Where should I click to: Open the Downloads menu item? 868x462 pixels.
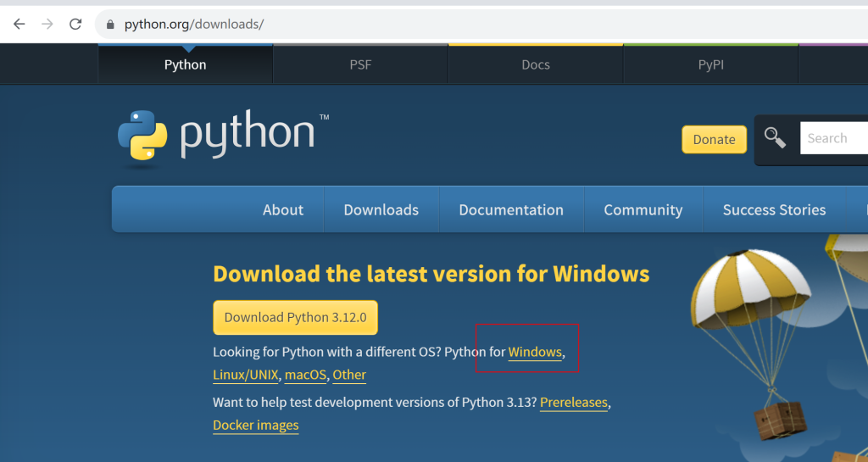381,209
